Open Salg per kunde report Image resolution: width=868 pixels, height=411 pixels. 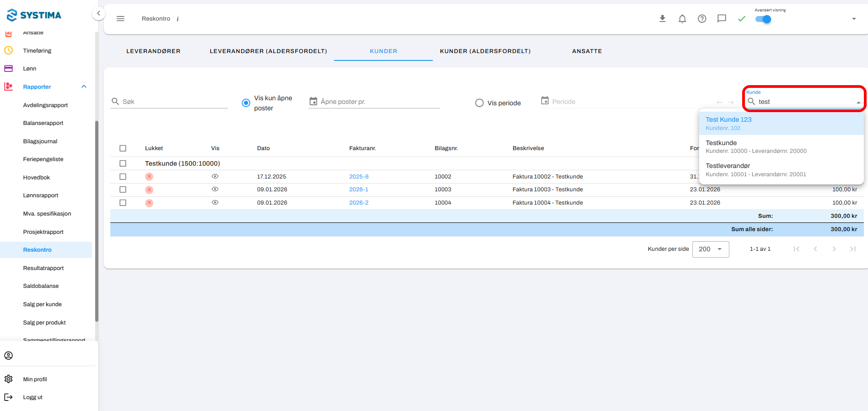point(42,304)
